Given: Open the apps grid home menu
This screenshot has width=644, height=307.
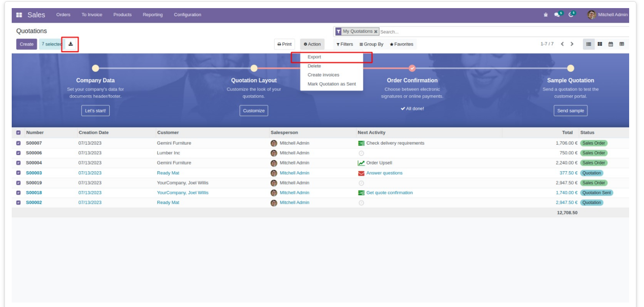Looking at the screenshot, I should [19, 15].
